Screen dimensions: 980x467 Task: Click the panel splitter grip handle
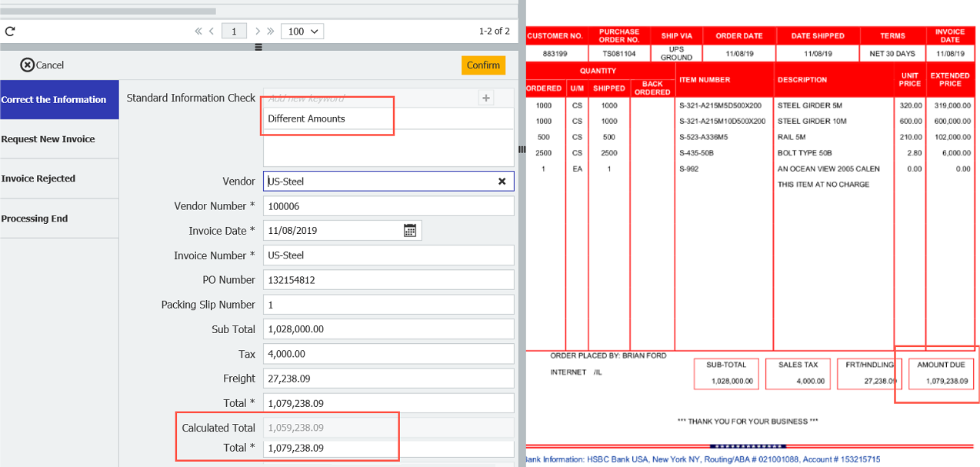pyautogui.click(x=258, y=48)
